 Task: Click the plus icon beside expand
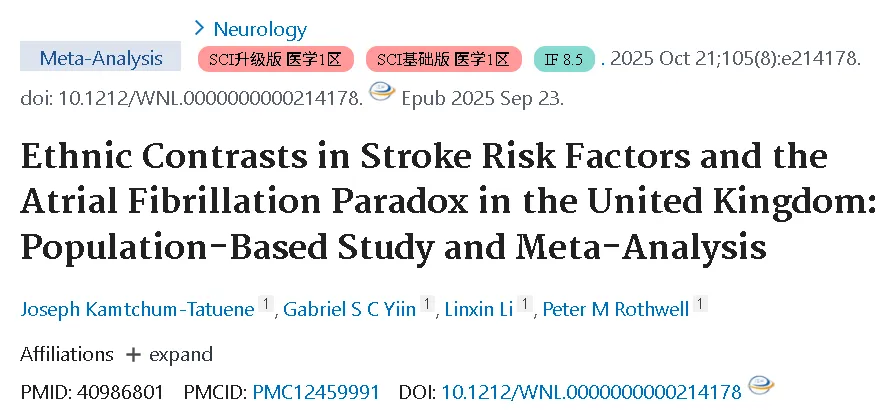click(x=133, y=355)
